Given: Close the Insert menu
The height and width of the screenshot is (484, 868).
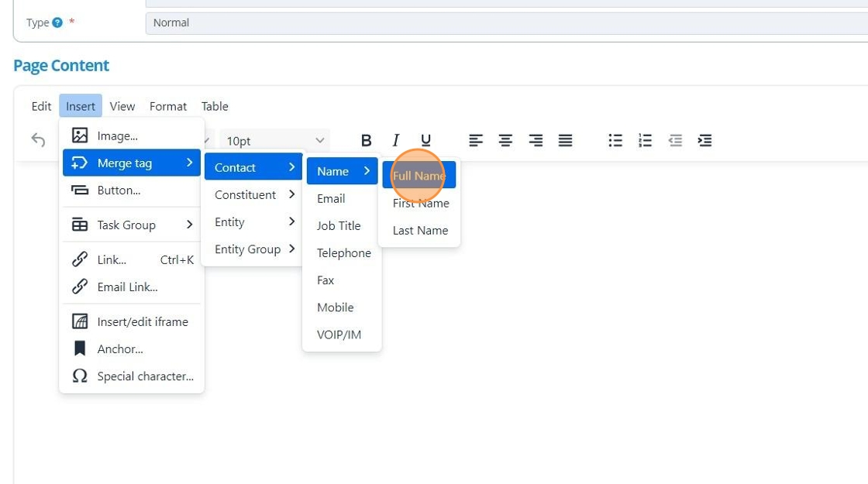Looking at the screenshot, I should 81,106.
